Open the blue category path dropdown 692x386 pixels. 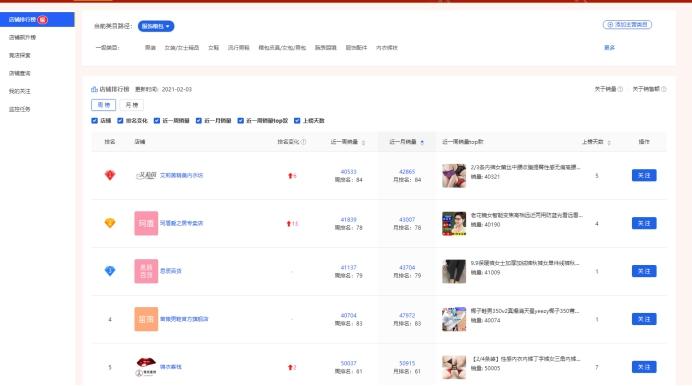[156, 26]
